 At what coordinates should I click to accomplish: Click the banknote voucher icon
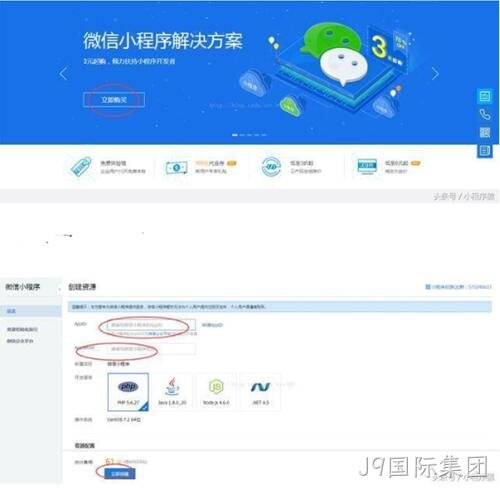(x=176, y=167)
